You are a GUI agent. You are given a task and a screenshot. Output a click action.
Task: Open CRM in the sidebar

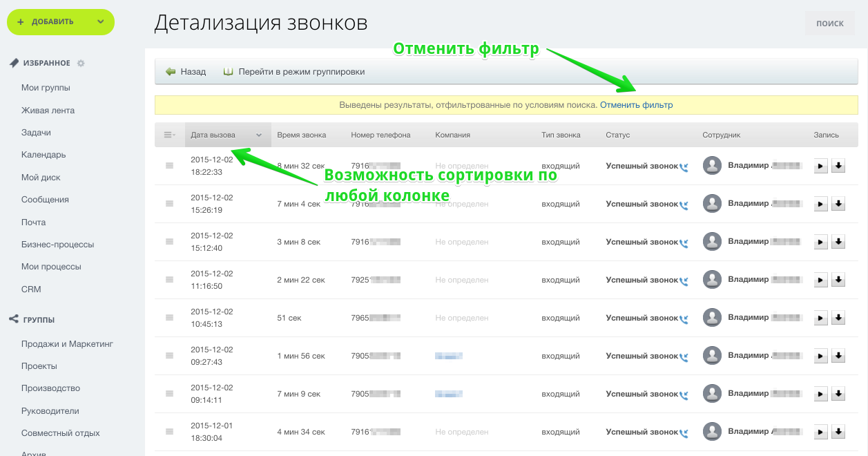click(31, 289)
